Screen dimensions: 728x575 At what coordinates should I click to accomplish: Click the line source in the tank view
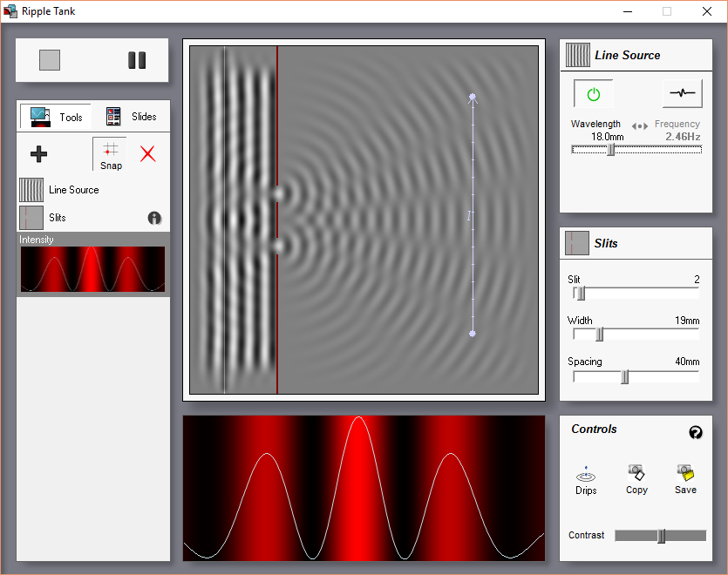click(x=225, y=220)
